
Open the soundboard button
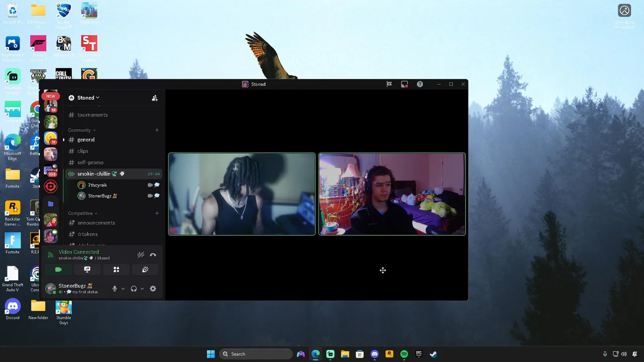point(145,269)
